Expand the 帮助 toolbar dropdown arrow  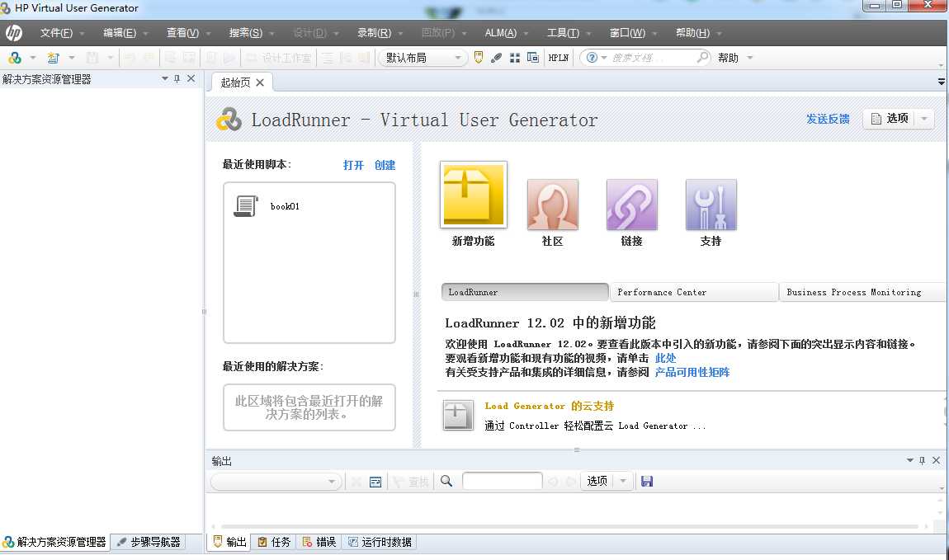coord(750,58)
